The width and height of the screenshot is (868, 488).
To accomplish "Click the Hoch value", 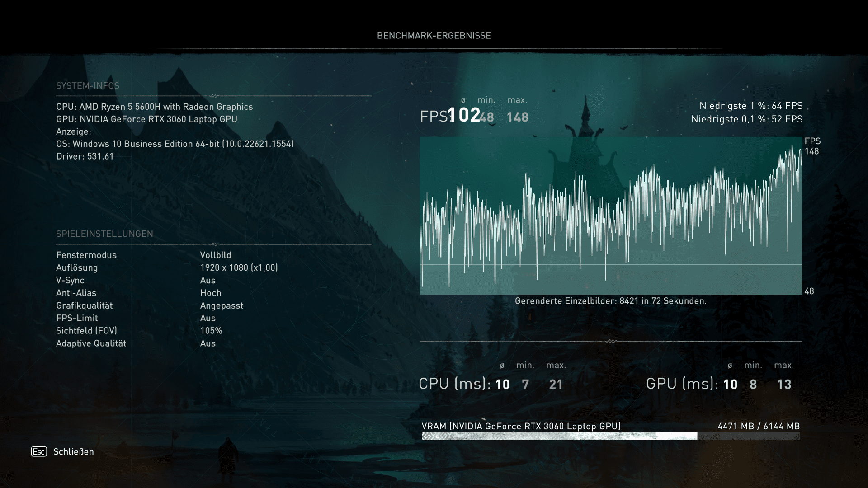I will click(x=211, y=293).
